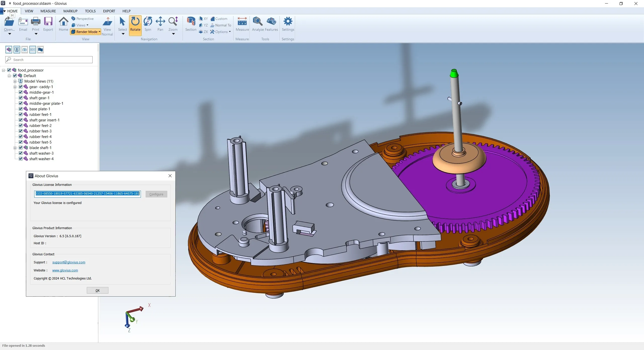Viewport: 644px width, 350px height.
Task: Open the www.glovius.com website link
Action: pyautogui.click(x=65, y=270)
